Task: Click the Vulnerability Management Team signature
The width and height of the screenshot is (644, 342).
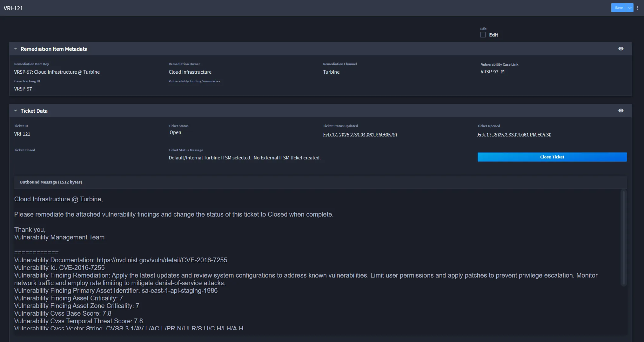Action: [x=59, y=237]
